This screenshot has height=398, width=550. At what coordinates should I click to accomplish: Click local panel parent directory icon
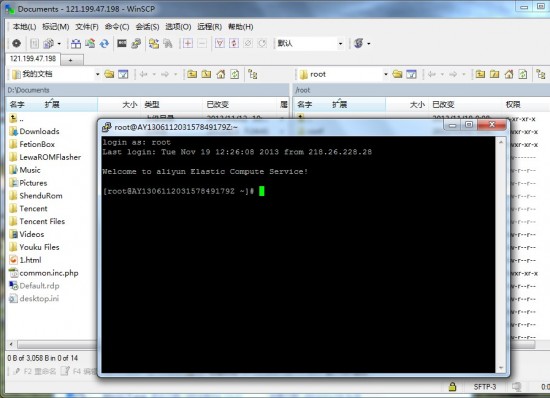click(x=192, y=74)
